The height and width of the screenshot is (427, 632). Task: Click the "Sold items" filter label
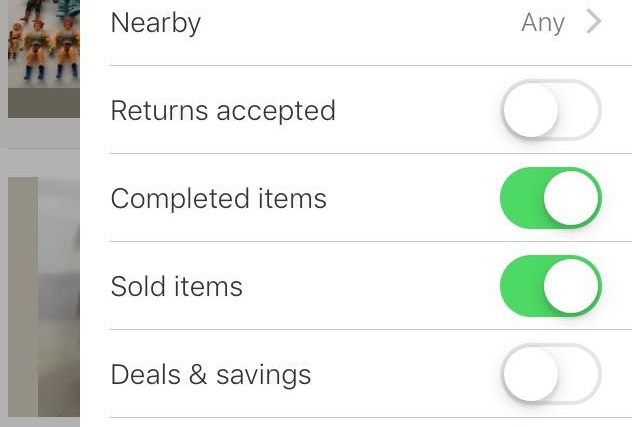tap(177, 286)
